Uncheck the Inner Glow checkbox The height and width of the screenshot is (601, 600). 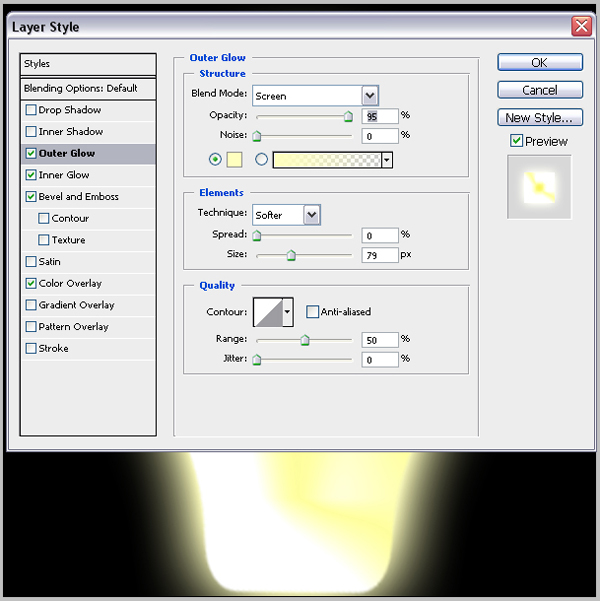pyautogui.click(x=31, y=175)
